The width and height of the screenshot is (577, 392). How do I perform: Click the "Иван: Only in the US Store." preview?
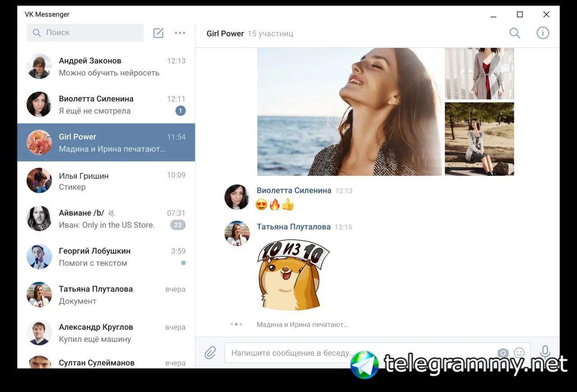pos(107,225)
